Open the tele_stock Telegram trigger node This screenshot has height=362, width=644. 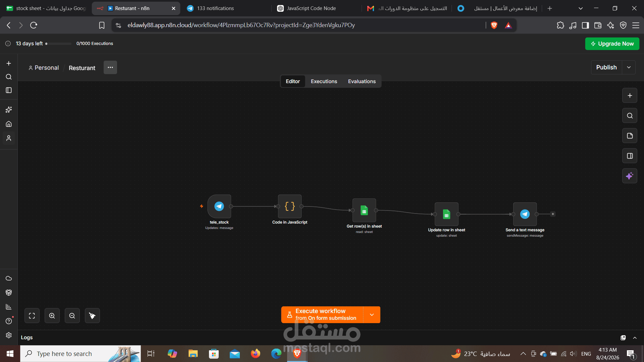(219, 206)
